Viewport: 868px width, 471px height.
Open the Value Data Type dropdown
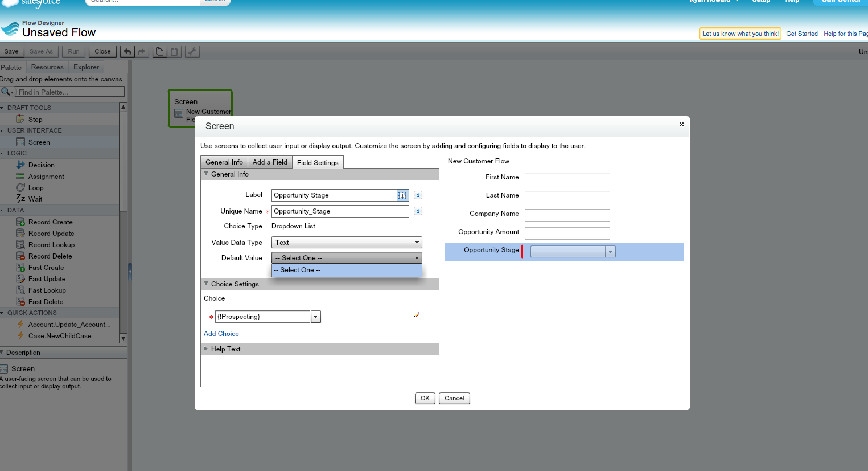click(x=417, y=243)
